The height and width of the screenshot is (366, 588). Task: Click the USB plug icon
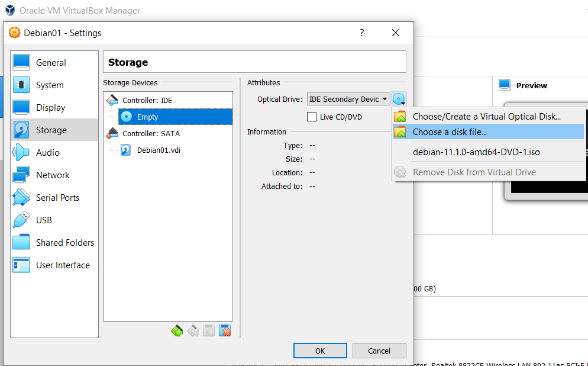point(21,220)
